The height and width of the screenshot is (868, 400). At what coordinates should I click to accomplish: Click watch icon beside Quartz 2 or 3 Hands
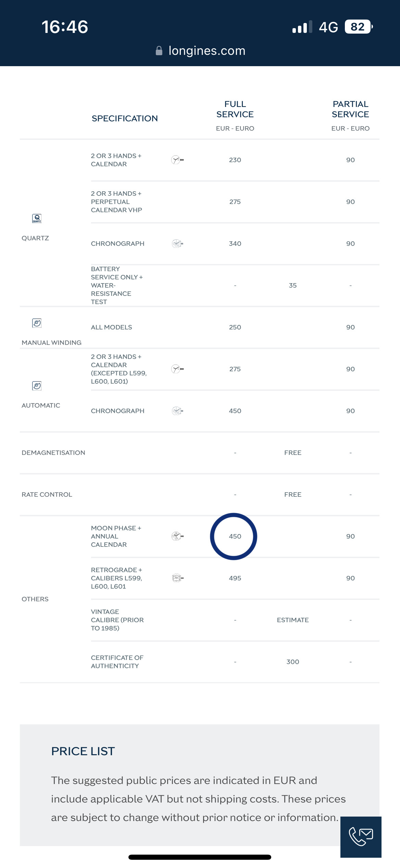coord(177,160)
